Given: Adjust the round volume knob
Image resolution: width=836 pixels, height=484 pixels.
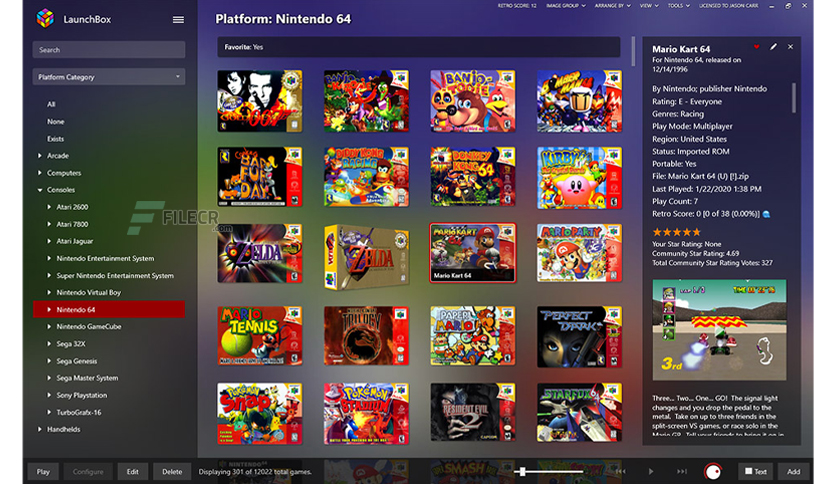Looking at the screenshot, I should 713,472.
